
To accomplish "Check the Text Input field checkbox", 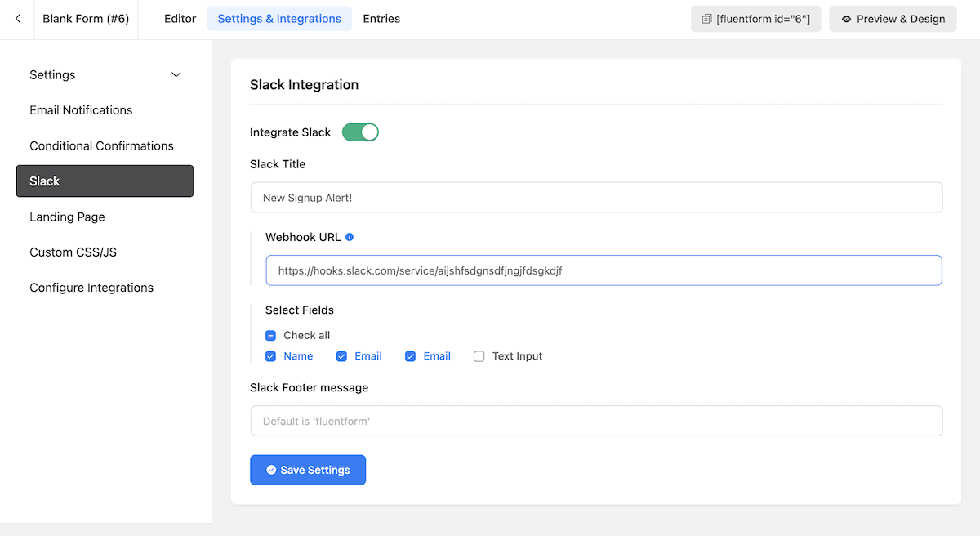I will [479, 356].
